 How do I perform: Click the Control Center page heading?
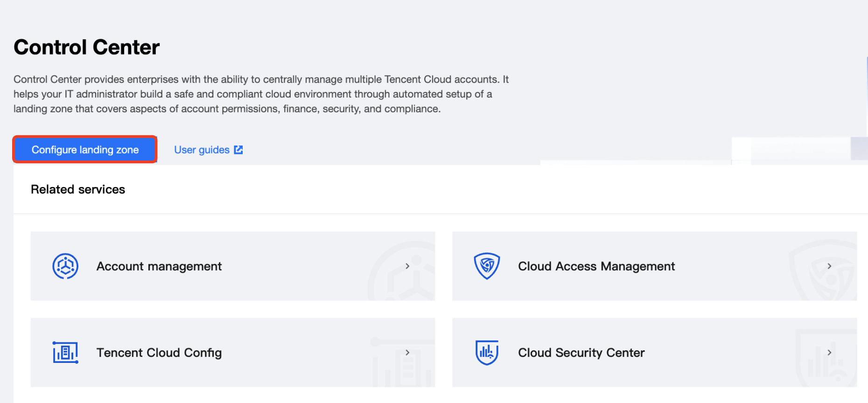pyautogui.click(x=87, y=47)
